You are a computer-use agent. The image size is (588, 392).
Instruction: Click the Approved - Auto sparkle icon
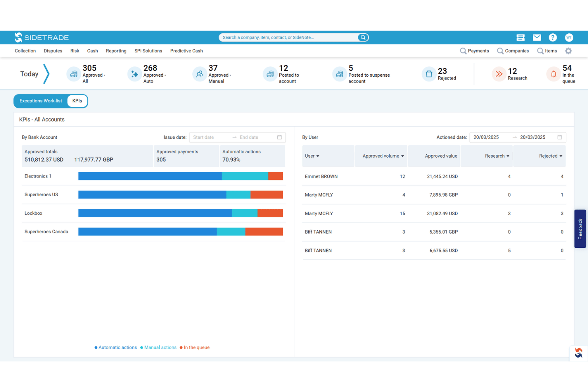click(x=135, y=74)
